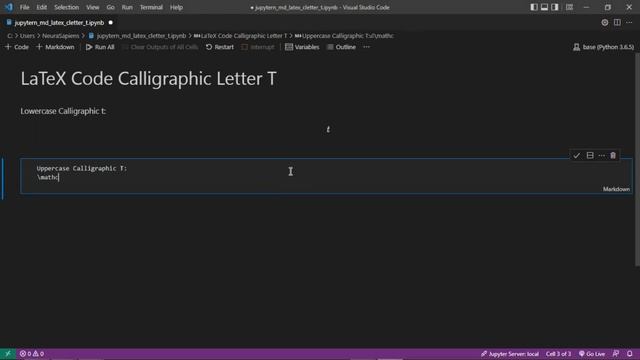Show the notebook Outline

pyautogui.click(x=341, y=47)
